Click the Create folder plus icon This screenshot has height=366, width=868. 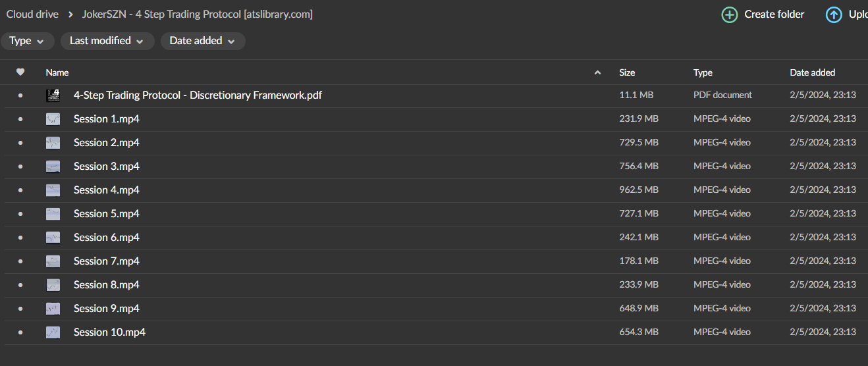click(x=730, y=14)
